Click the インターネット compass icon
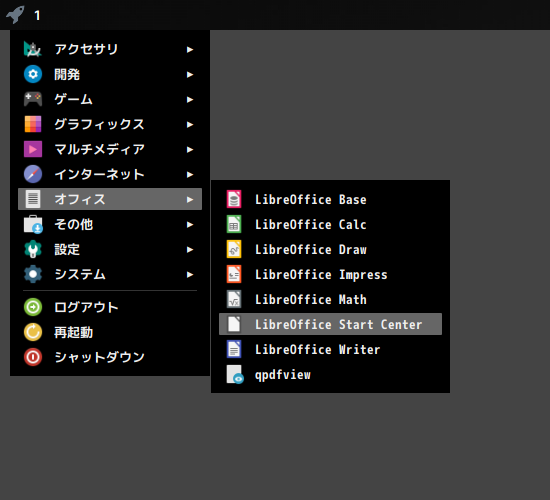The height and width of the screenshot is (500, 550). tap(33, 174)
